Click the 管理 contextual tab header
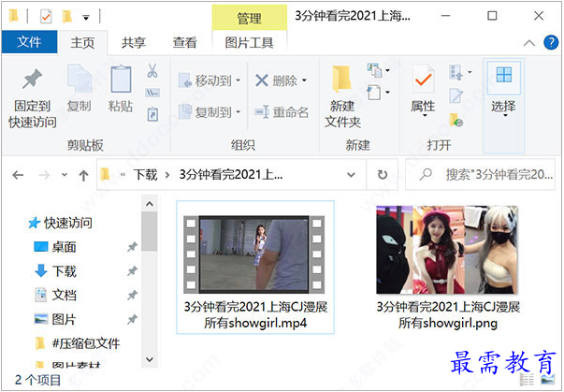 pyautogui.click(x=250, y=18)
